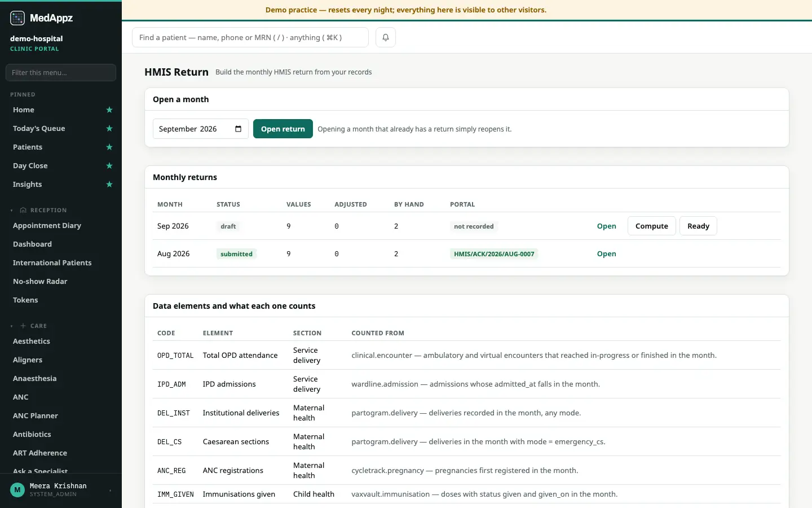The width and height of the screenshot is (812, 508).
Task: Open Patients from the sidebar
Action: (28, 147)
